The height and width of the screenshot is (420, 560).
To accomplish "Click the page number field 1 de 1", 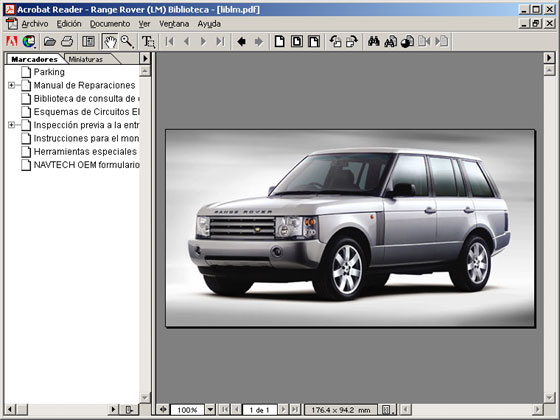I will coord(260,410).
